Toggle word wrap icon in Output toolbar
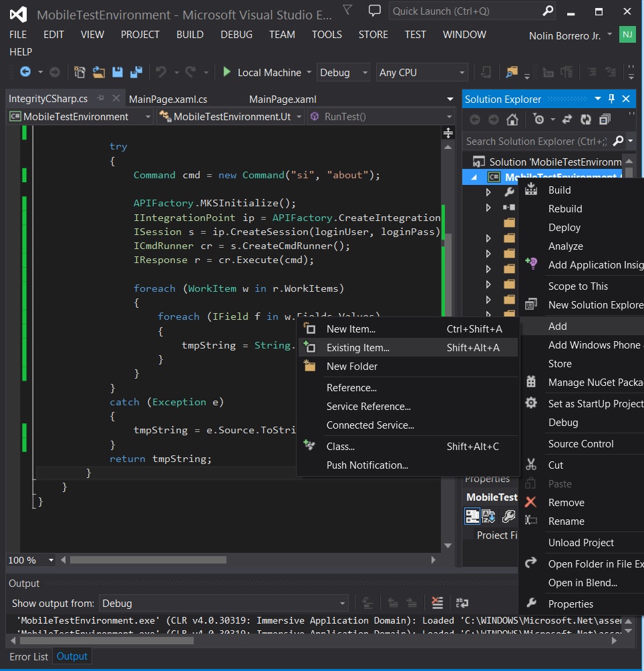The height and width of the screenshot is (671, 644). (462, 603)
